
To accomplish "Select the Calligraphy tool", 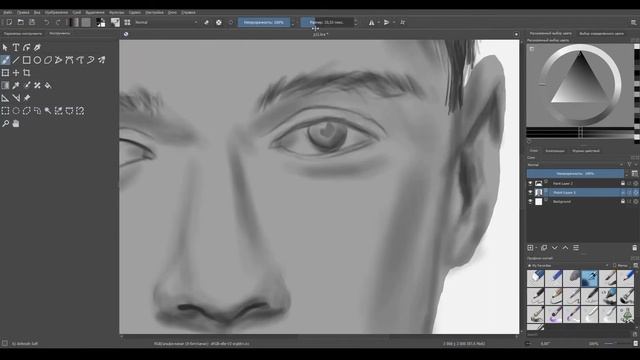I will 37,47.
